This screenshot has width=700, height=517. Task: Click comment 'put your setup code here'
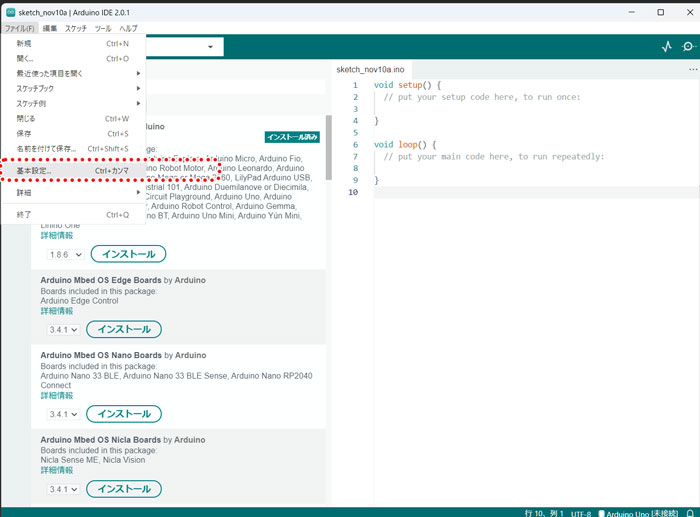[482, 97]
